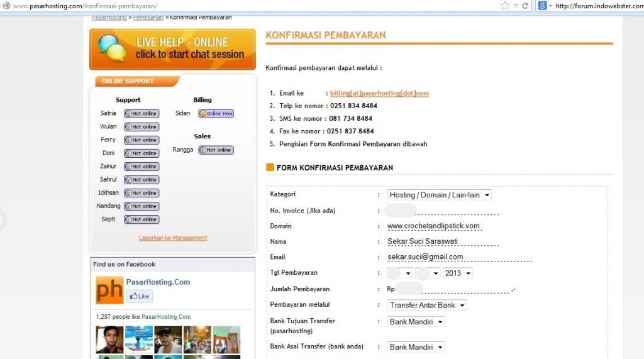The width and height of the screenshot is (644, 359).
Task: Click the Email input field
Action: (459, 257)
